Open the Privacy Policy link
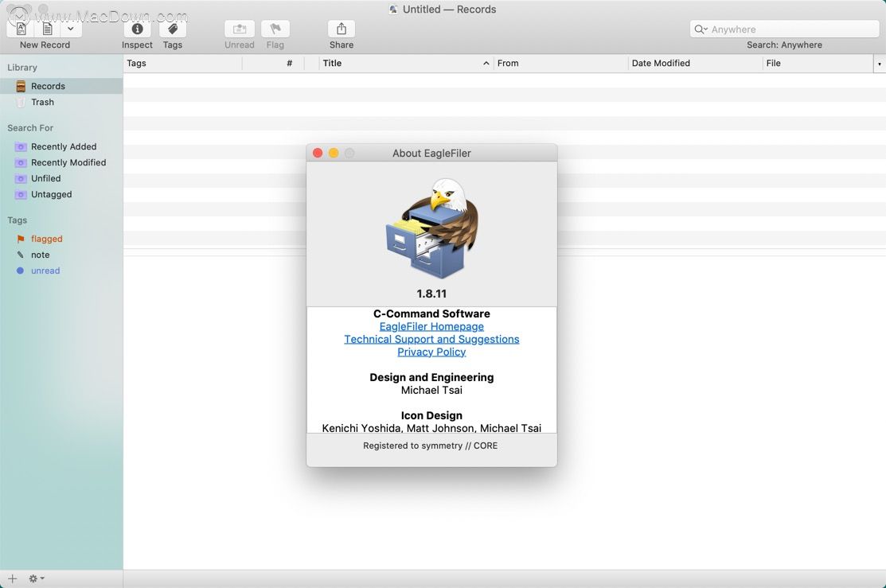This screenshot has width=886, height=588. pyautogui.click(x=431, y=352)
